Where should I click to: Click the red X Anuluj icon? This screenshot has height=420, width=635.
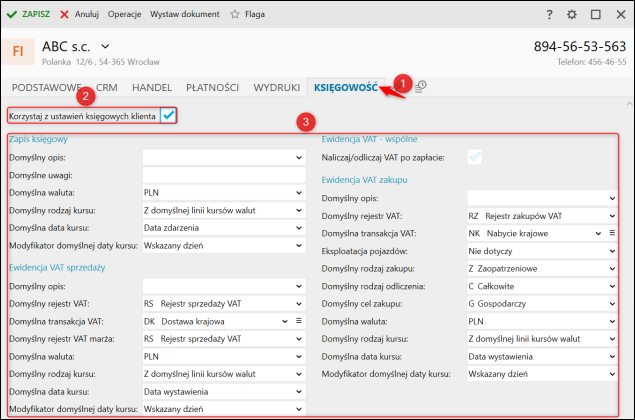64,15
